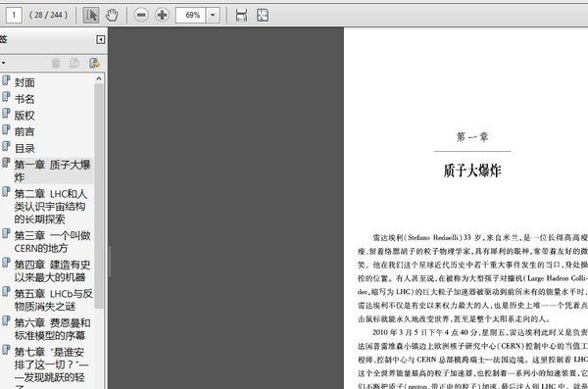Image resolution: width=588 pixels, height=389 pixels.
Task: Zoom in with the plus button
Action: [x=162, y=15]
